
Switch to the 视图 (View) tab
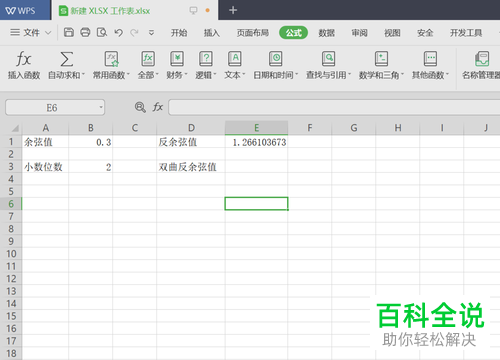point(392,33)
